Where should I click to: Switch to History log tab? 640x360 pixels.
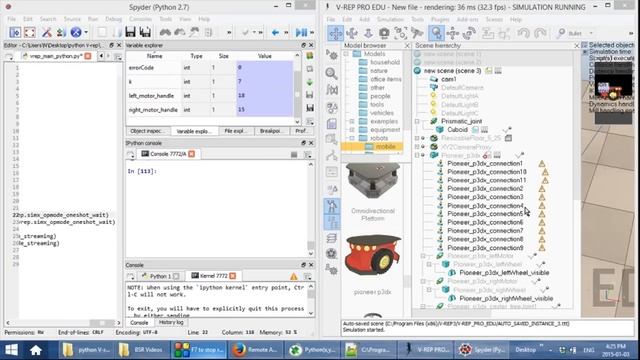tap(171, 322)
